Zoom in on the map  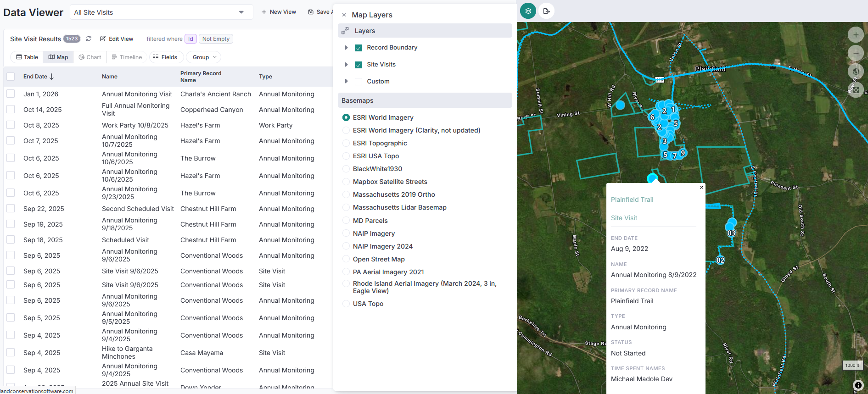point(856,35)
